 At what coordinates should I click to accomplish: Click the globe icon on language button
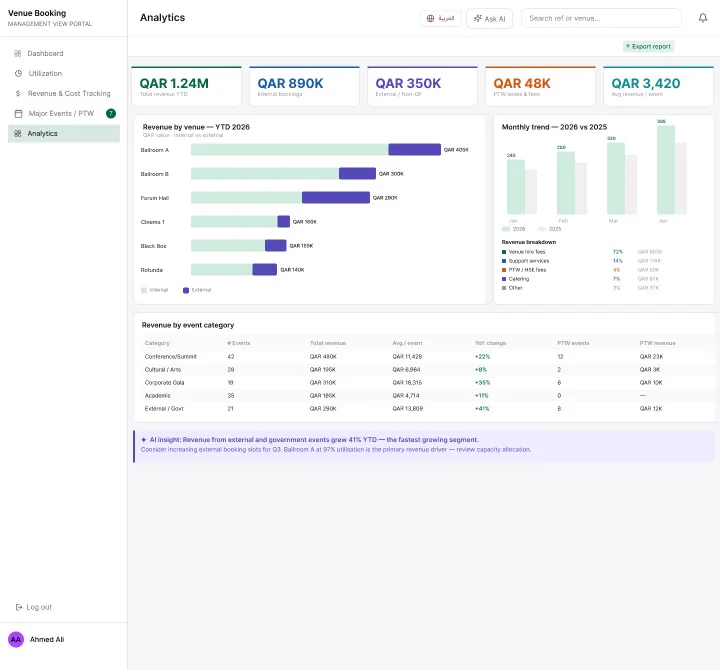click(x=430, y=18)
